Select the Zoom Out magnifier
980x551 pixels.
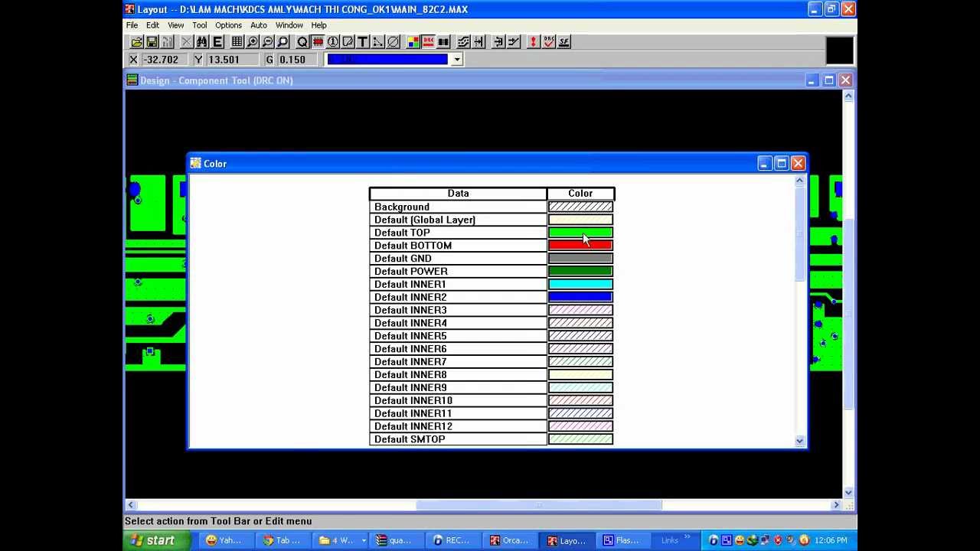(x=268, y=42)
